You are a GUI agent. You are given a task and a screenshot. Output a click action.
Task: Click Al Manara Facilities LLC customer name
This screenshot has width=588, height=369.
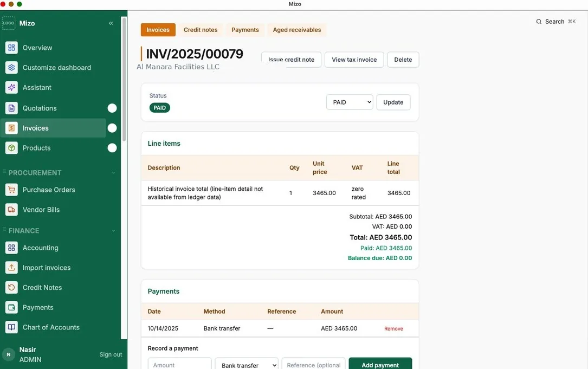(x=178, y=67)
